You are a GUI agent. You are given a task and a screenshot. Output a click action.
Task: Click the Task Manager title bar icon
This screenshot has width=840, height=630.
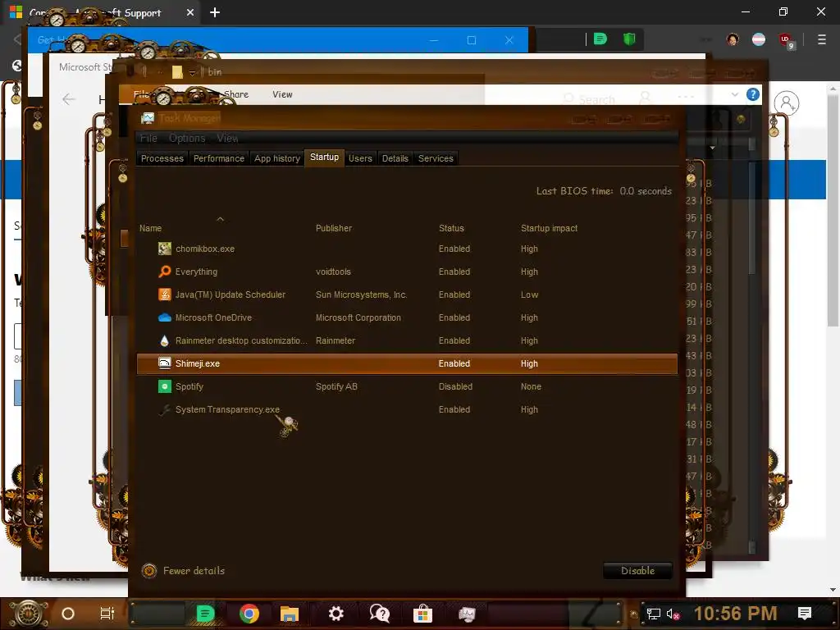tap(148, 118)
